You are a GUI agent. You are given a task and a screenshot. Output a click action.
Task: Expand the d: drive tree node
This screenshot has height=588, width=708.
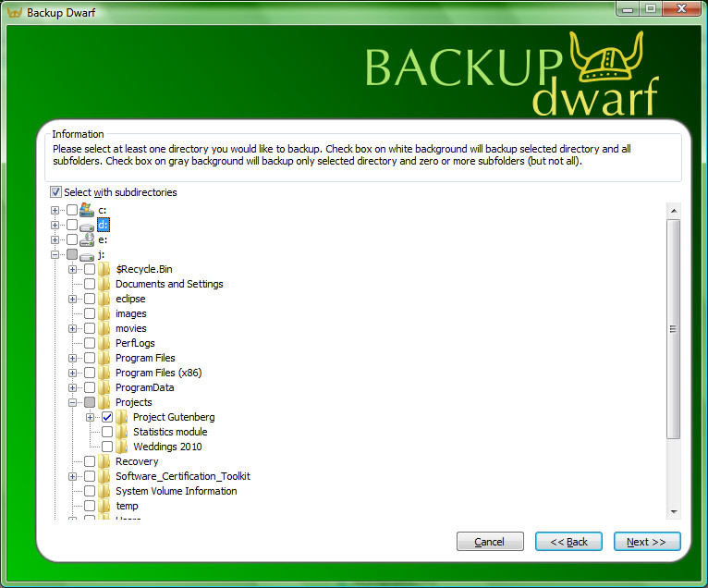(55, 225)
